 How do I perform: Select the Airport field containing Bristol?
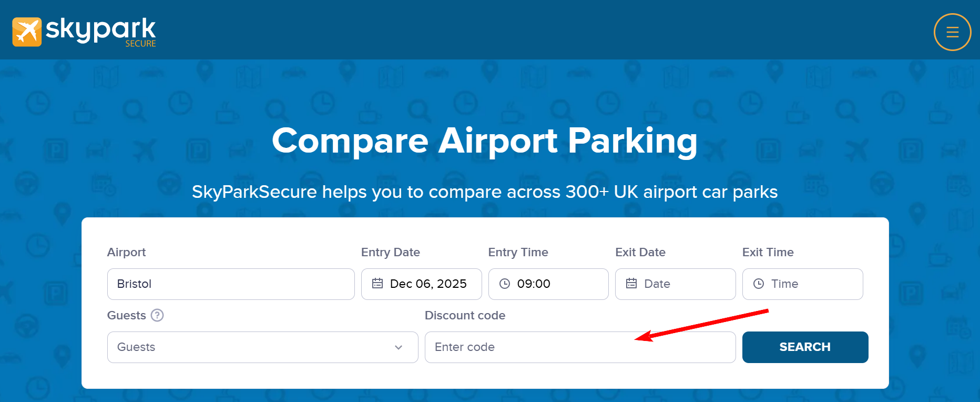click(x=231, y=284)
